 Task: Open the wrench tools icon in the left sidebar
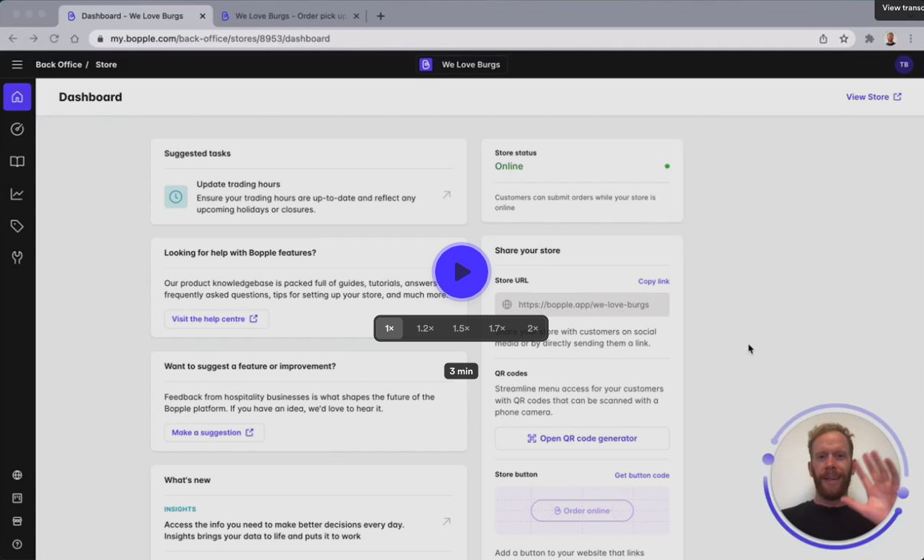point(17,258)
